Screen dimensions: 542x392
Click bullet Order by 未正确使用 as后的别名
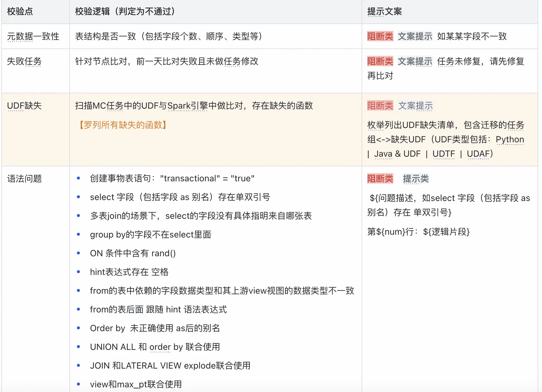[x=155, y=328]
